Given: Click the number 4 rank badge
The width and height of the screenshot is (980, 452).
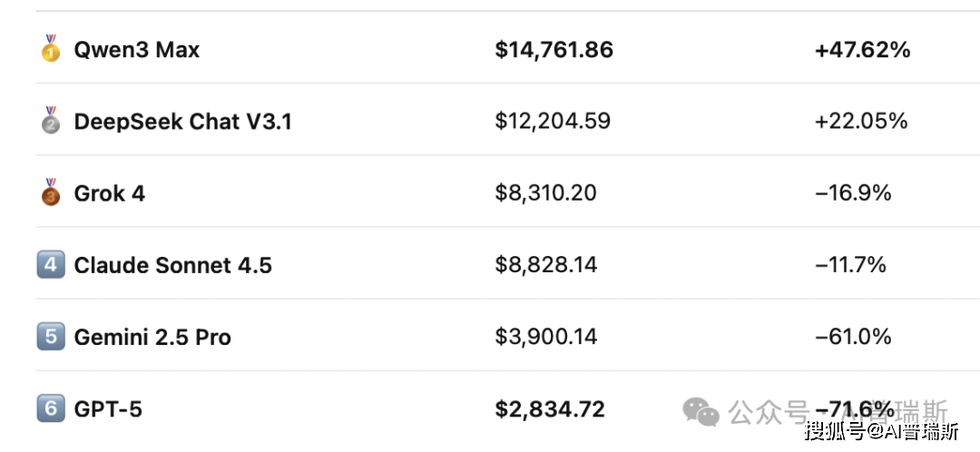Looking at the screenshot, I should pyautogui.click(x=51, y=265).
